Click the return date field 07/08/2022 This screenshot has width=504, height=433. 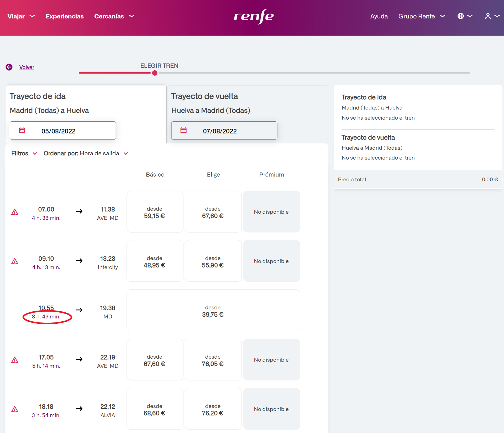coord(224,131)
